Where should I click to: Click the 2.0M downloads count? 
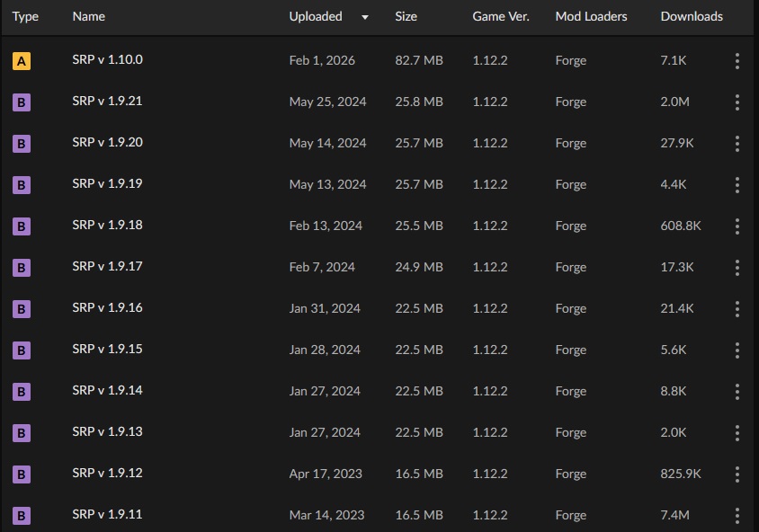(674, 102)
